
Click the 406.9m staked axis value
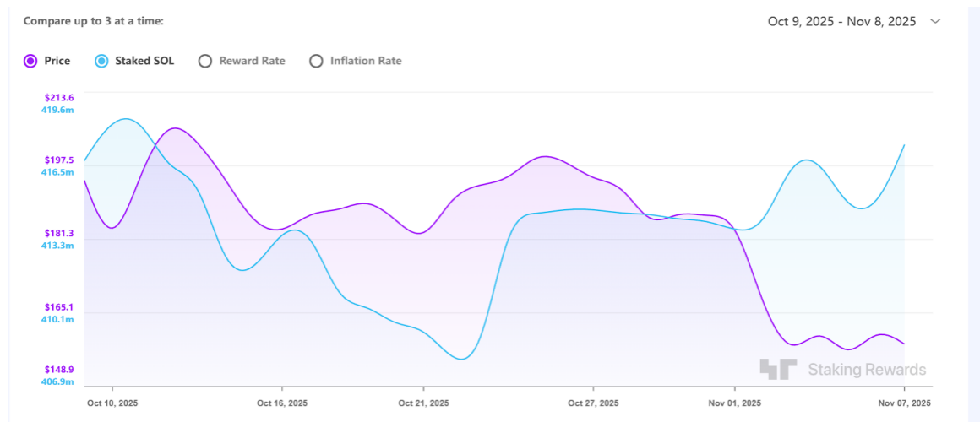point(57,381)
